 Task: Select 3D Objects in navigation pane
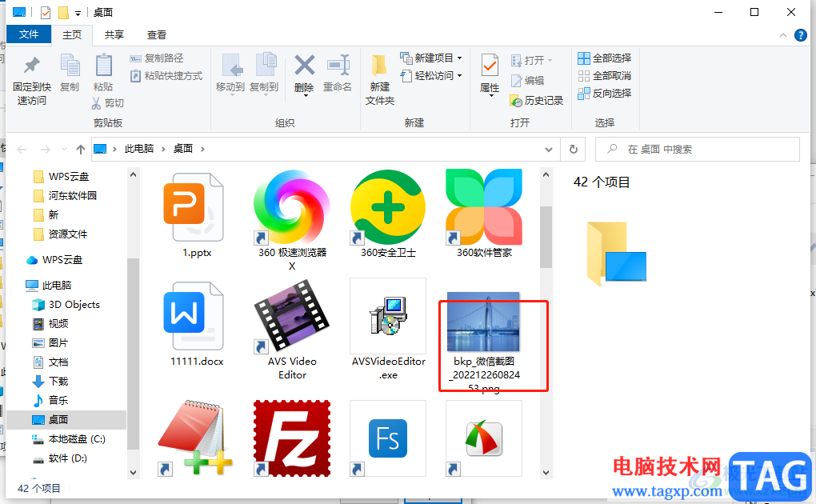(x=66, y=305)
